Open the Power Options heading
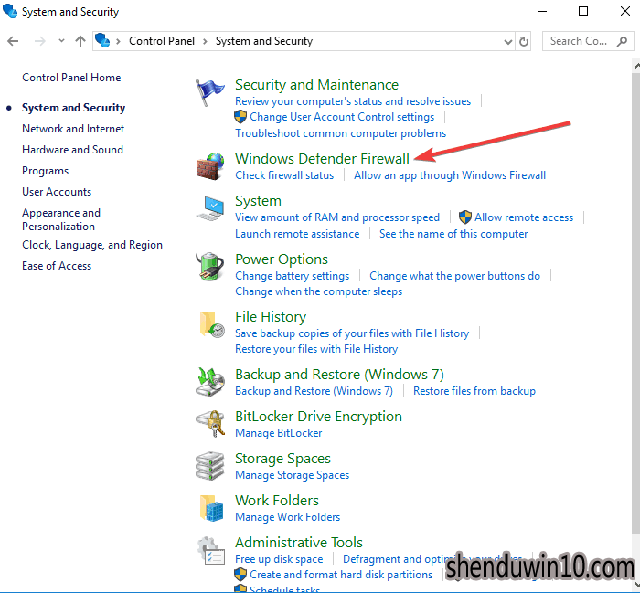 click(x=281, y=259)
